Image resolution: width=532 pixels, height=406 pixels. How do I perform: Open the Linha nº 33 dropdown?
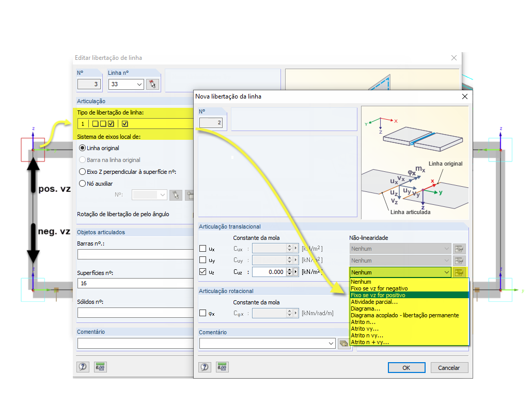(139, 85)
